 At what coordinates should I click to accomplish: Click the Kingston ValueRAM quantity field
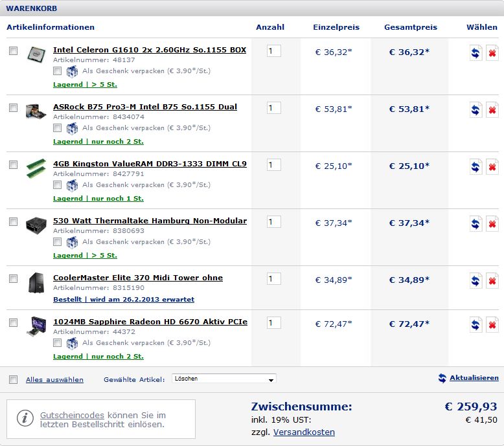274,165
